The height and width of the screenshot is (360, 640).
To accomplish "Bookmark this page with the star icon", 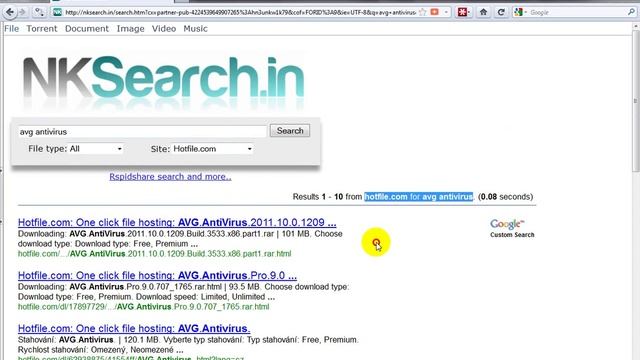I will tap(423, 12).
